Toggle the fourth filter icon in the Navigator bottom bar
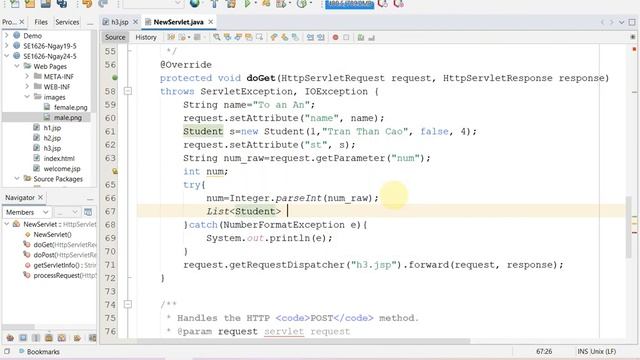The width and height of the screenshot is (640, 360). (49, 338)
